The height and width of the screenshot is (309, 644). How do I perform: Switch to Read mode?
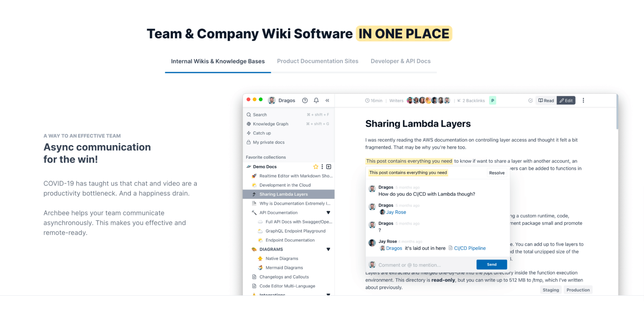(546, 100)
